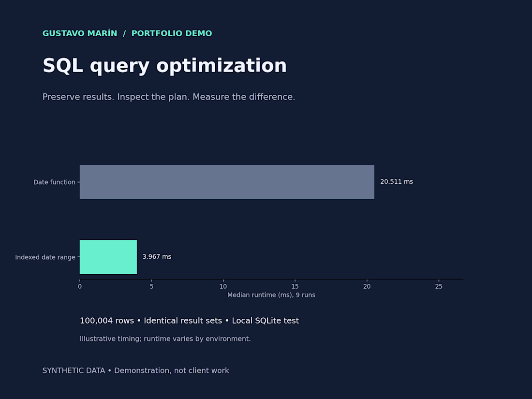This screenshot has width=532, height=399.
Task: Click the x-axis tick label "5"
Action: (x=152, y=286)
